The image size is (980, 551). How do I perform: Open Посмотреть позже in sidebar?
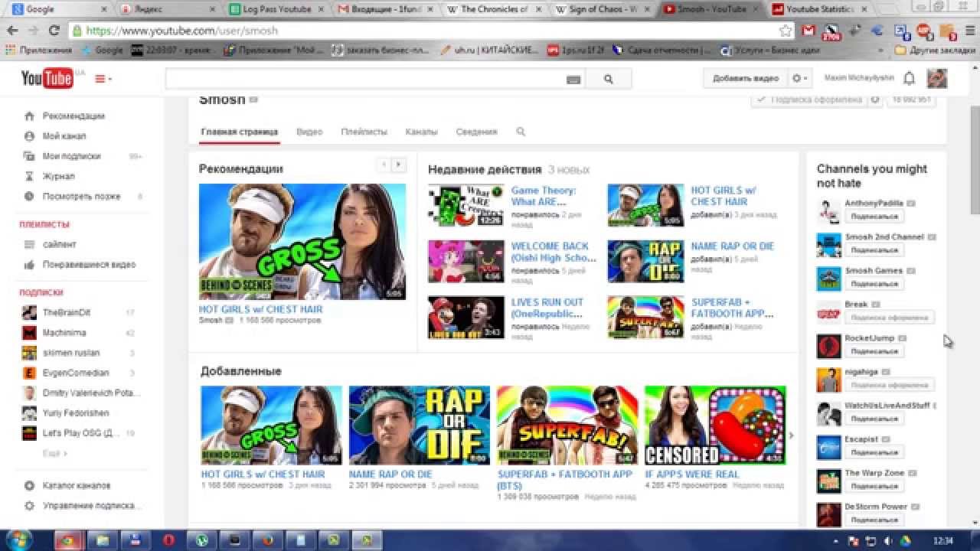(81, 197)
